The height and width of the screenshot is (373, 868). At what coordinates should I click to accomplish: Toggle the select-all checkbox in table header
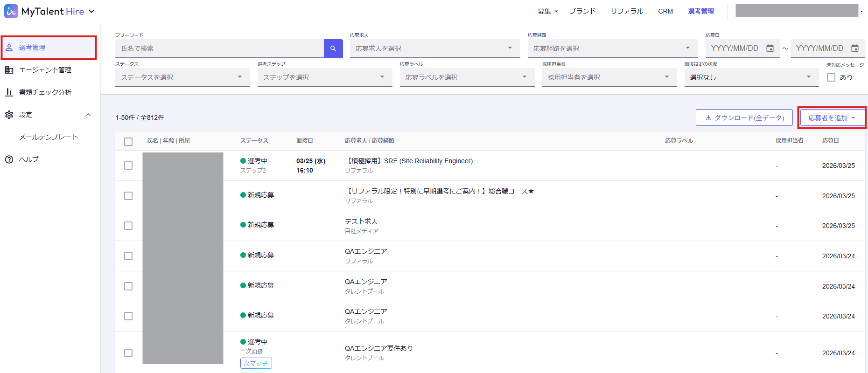[128, 141]
